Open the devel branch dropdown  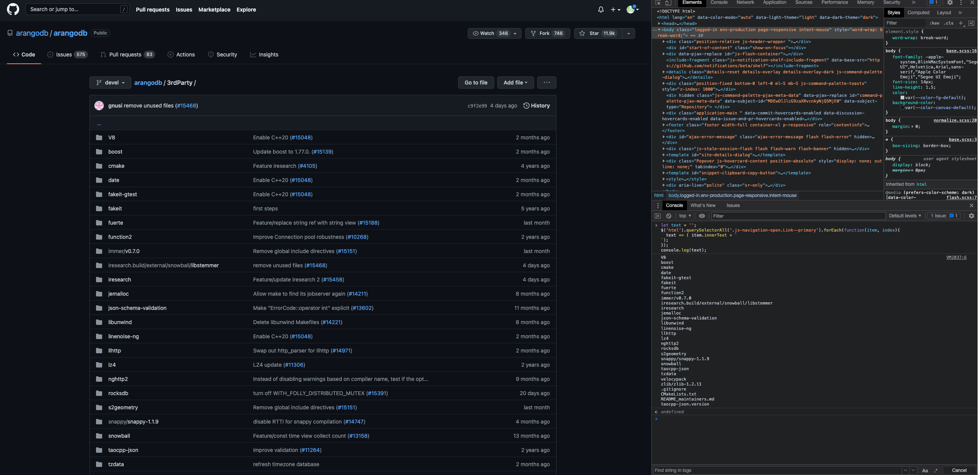click(110, 83)
